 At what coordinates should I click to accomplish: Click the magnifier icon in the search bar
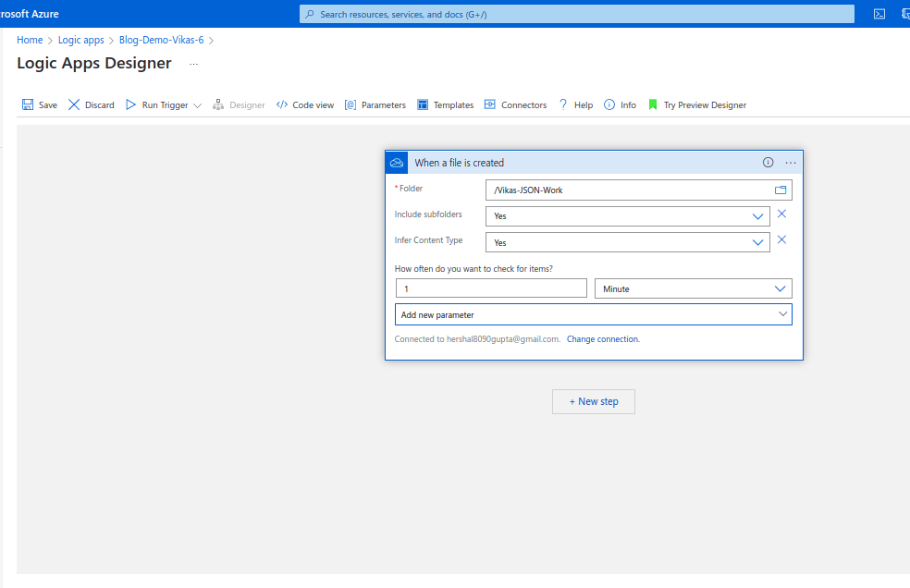click(x=310, y=14)
